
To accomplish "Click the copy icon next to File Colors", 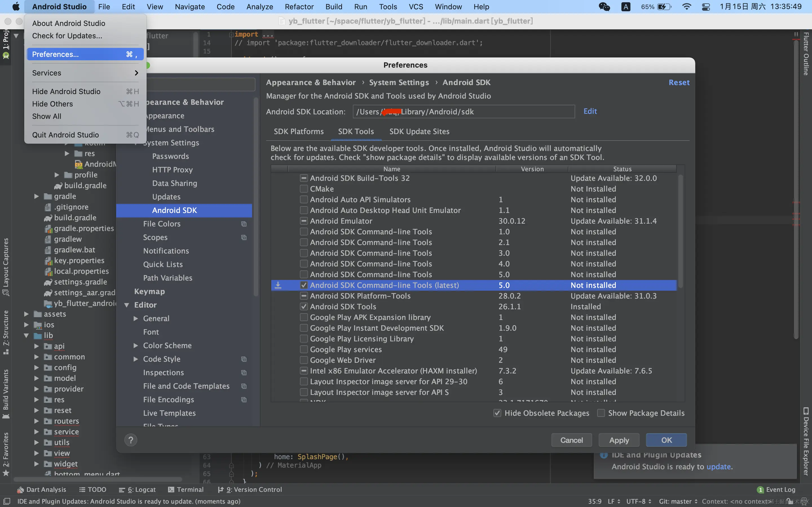I will pyautogui.click(x=244, y=224).
